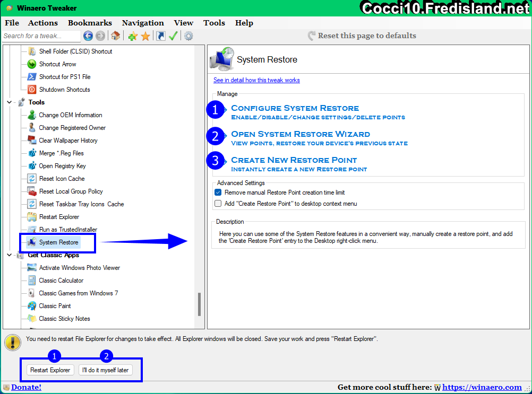Select Restart Explorer in the tree
Screen dimensions: 532x394
59,217
